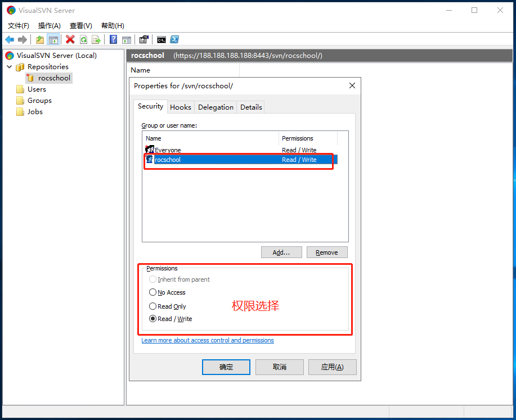Viewport: 516px width, 420px height.
Task: Collapse the Repositories tree node
Action: coord(9,67)
